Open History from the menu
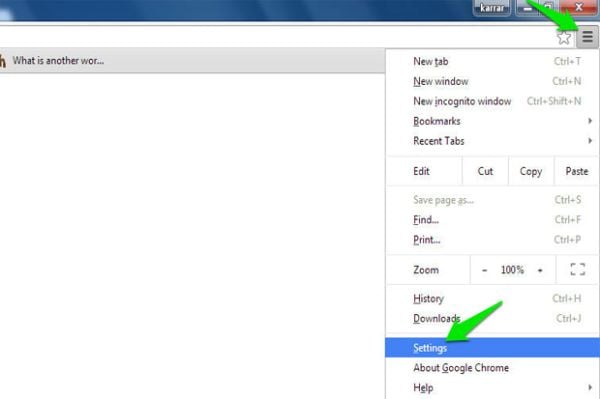The image size is (600, 399). tap(492, 298)
